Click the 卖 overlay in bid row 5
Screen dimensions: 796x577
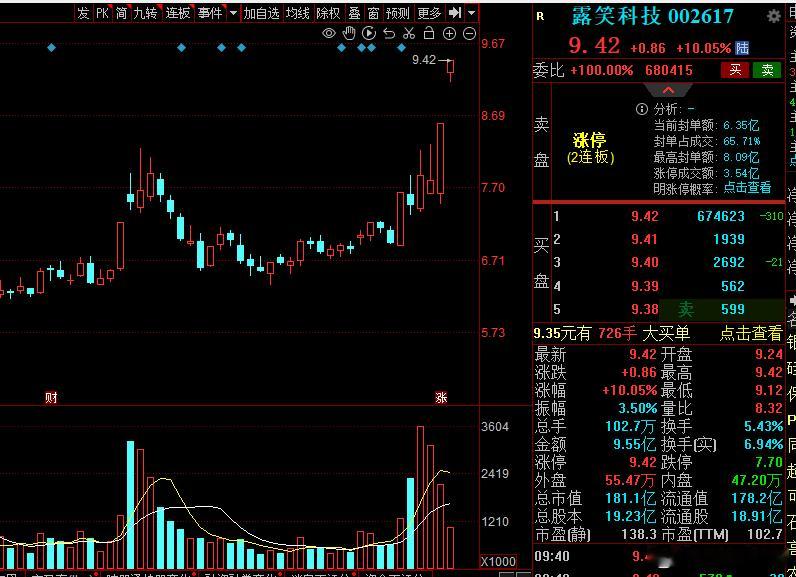pos(686,309)
